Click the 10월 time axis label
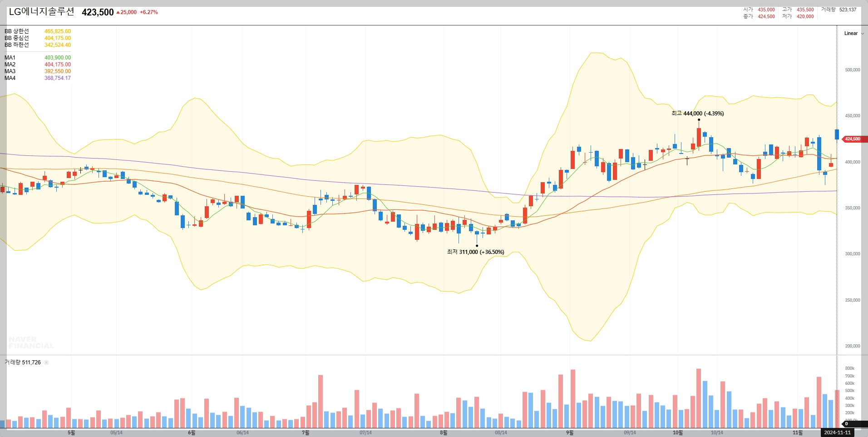 pos(678,432)
